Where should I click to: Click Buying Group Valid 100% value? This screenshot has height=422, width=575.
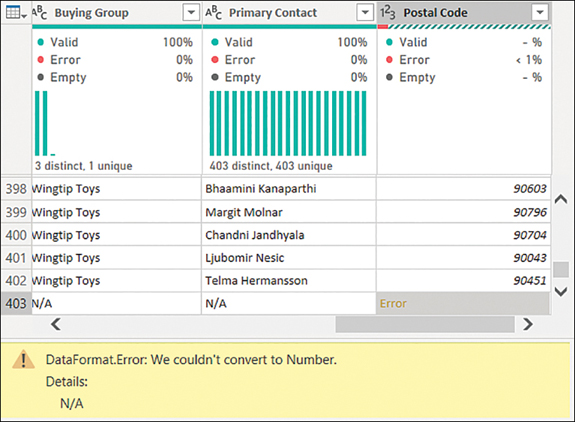tap(178, 42)
